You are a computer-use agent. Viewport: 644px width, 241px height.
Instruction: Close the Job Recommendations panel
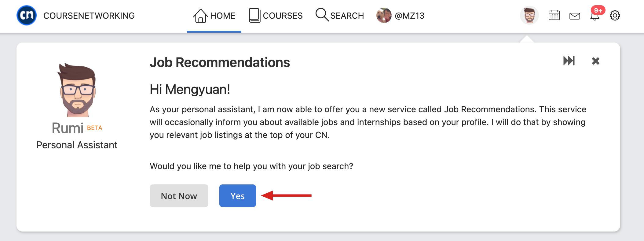(595, 61)
